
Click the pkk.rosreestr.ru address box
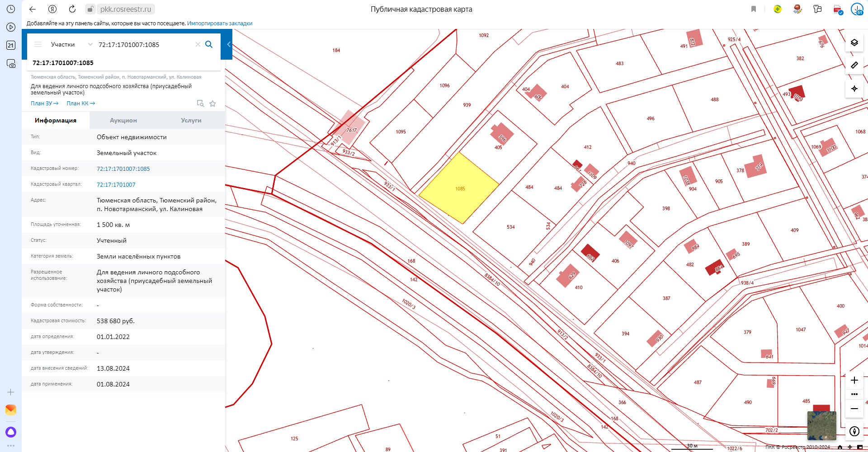(x=126, y=9)
